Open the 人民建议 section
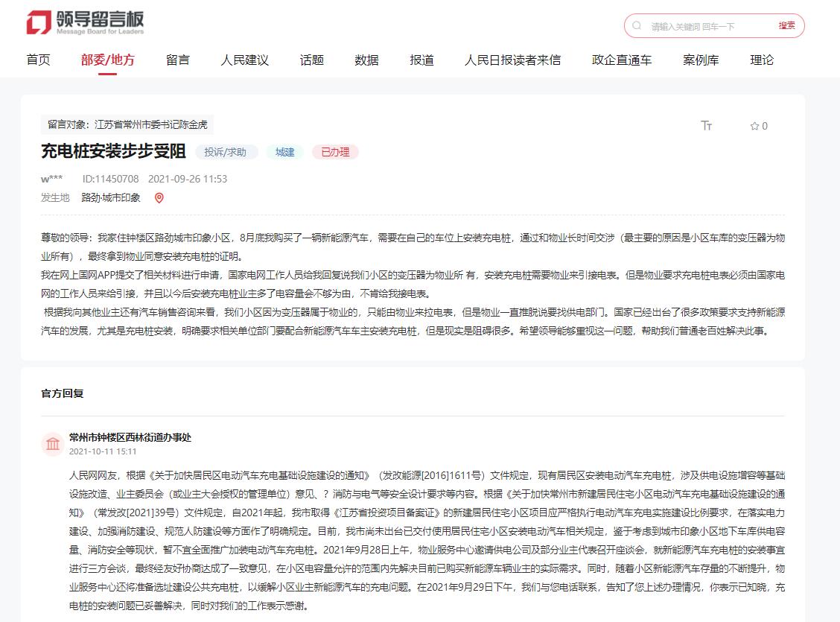840x622 pixels. [x=244, y=60]
